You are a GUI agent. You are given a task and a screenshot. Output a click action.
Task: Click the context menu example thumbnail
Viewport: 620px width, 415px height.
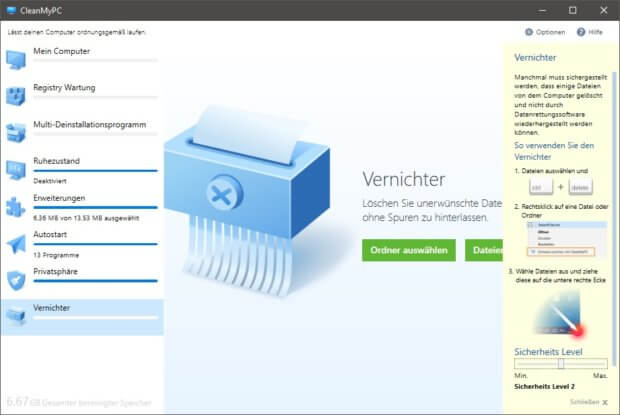click(x=567, y=239)
